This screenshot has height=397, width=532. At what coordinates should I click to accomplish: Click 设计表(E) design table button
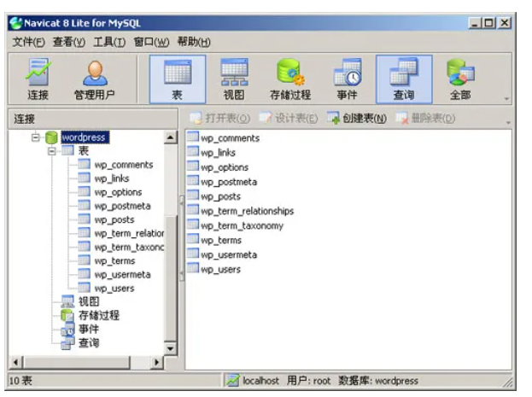pos(288,118)
